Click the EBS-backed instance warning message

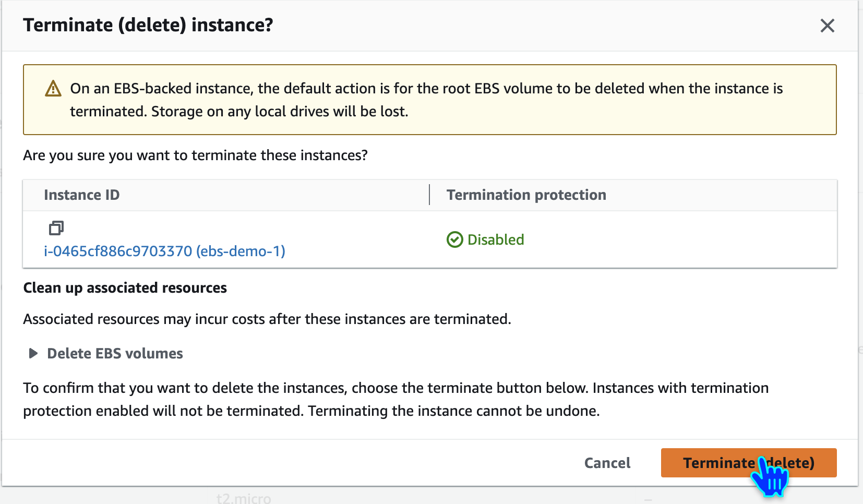point(426,100)
